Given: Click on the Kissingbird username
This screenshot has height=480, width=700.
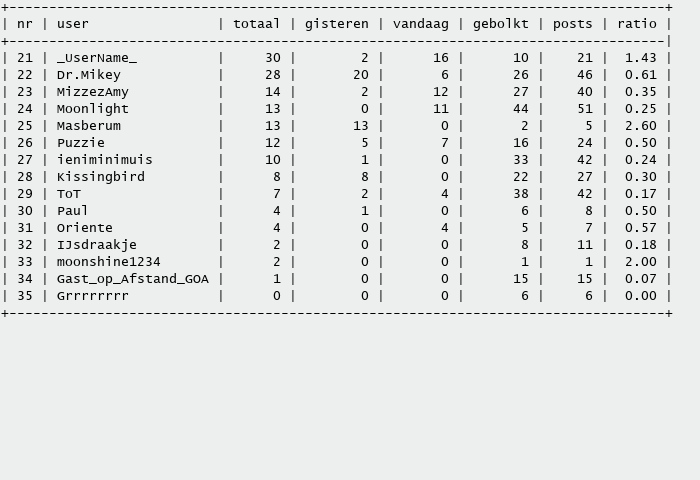Looking at the screenshot, I should 100,177.
